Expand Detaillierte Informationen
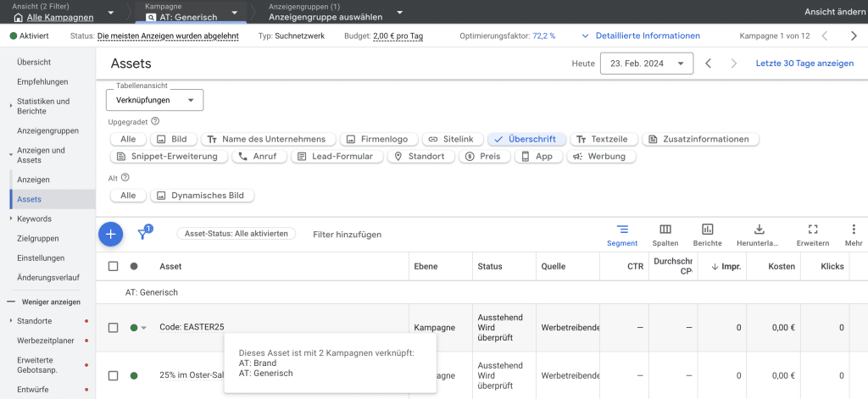 pyautogui.click(x=641, y=36)
